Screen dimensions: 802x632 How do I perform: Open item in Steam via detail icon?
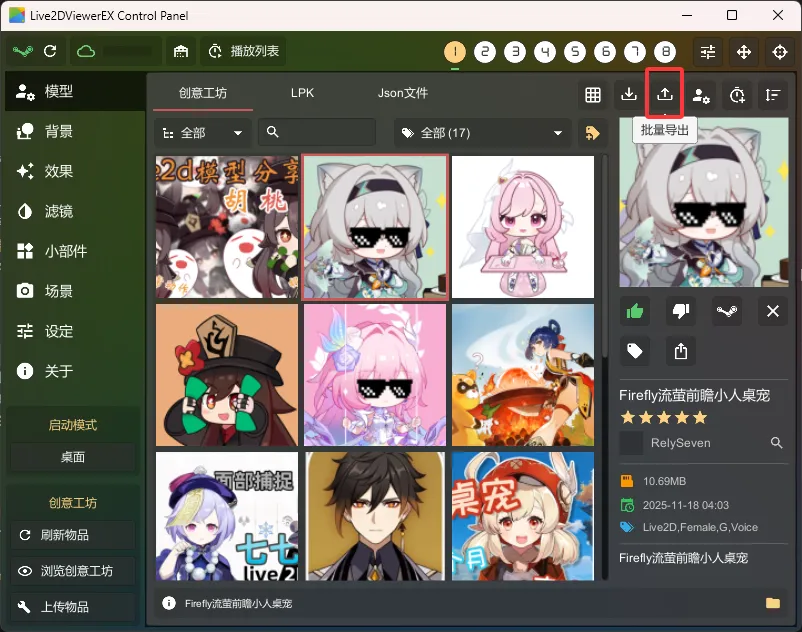(x=726, y=311)
